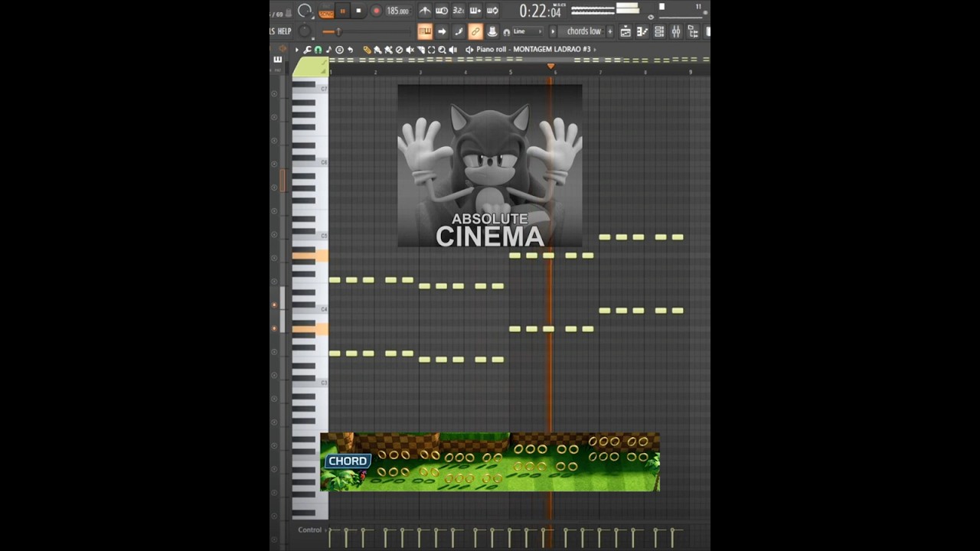Click the stamp toolbar icon
Image resolution: width=980 pixels, height=551 pixels.
[492, 31]
